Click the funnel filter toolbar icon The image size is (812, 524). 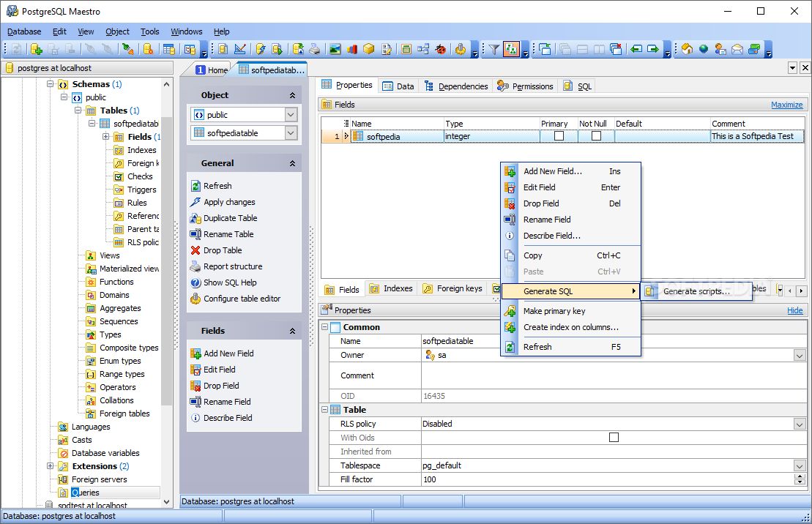coord(494,49)
